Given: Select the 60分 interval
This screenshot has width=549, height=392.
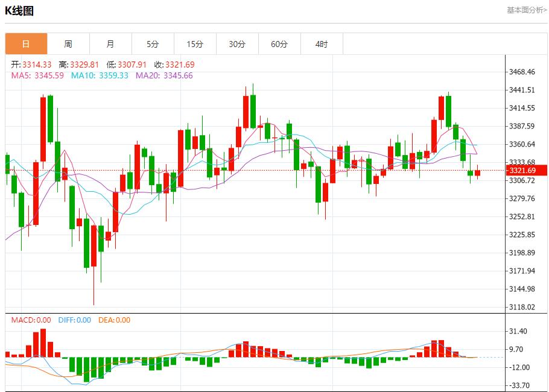Looking at the screenshot, I should [279, 43].
